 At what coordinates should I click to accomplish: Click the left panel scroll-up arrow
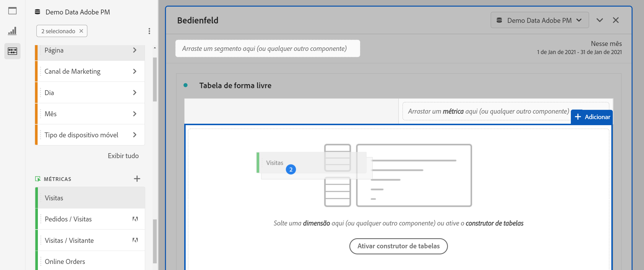(x=155, y=48)
